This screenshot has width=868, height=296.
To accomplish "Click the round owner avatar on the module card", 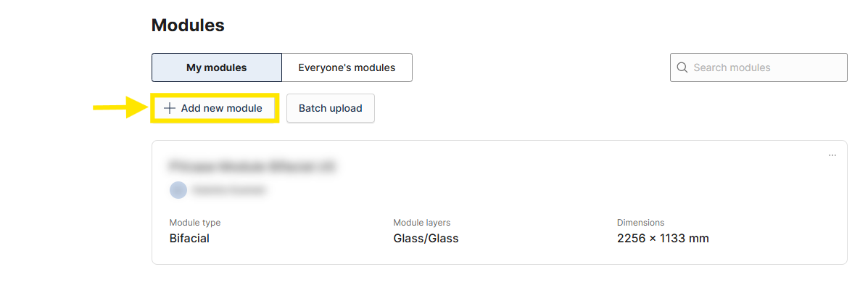I will click(x=178, y=190).
